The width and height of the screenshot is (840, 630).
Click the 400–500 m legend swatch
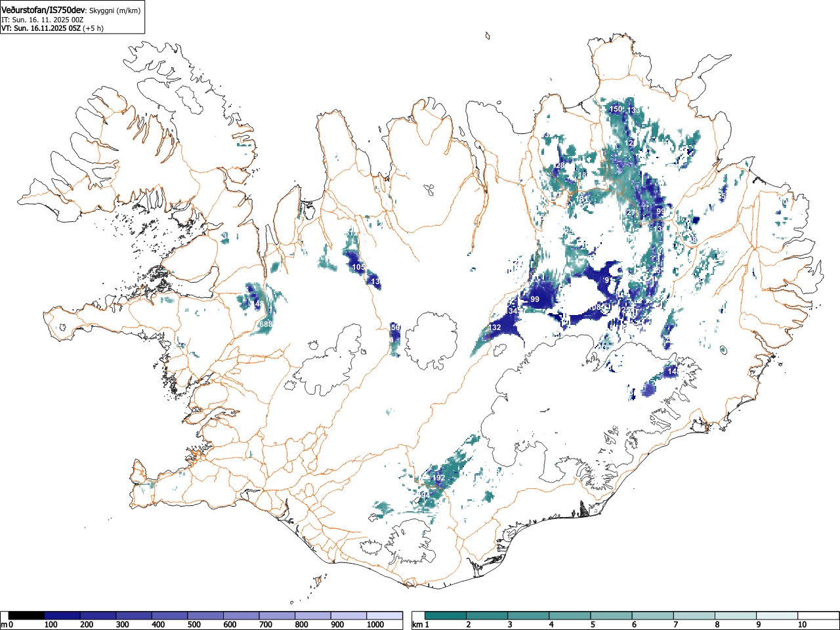coord(170,616)
